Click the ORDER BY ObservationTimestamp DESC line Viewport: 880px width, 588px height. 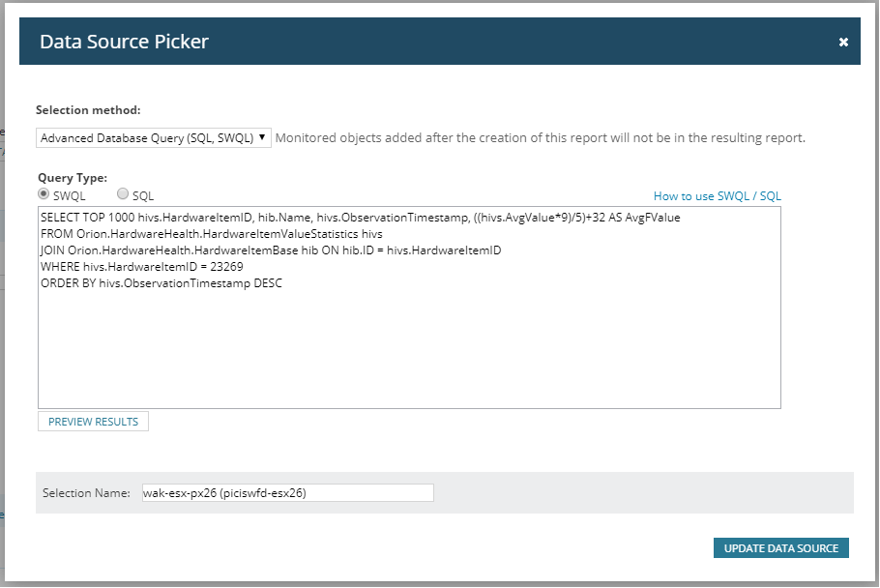click(x=161, y=283)
